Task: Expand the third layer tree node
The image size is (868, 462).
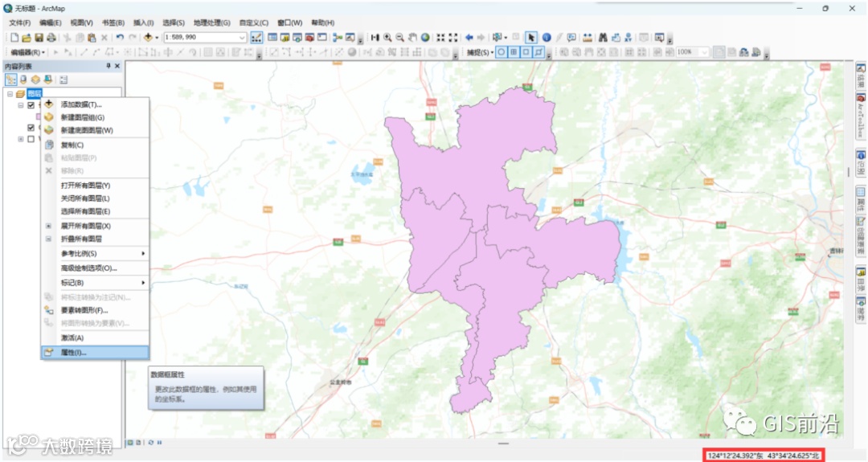Action: tap(20, 139)
